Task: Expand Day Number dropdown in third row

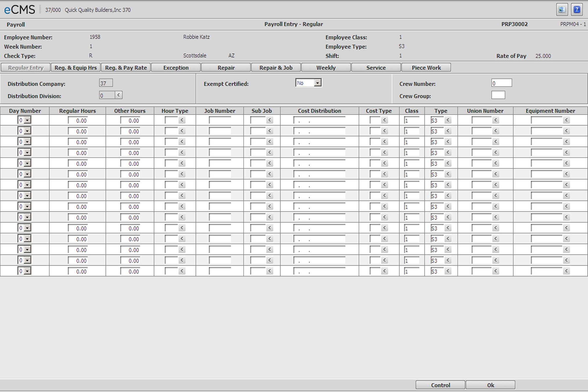Action: click(x=27, y=142)
